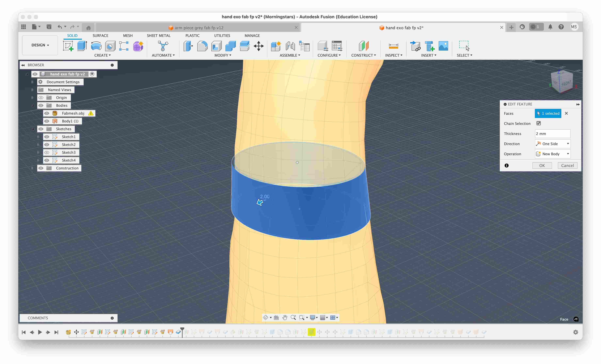
Task: Open notifications bell icon
Action: 550,27
